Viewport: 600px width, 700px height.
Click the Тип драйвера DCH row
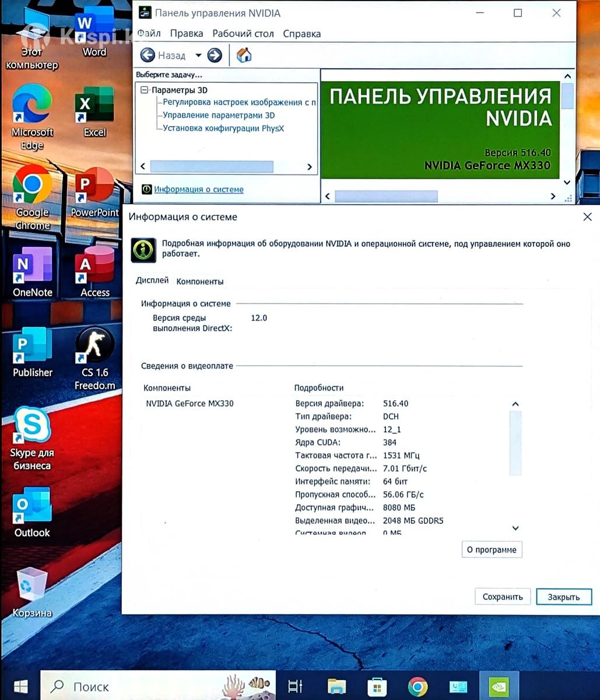[x=348, y=416]
